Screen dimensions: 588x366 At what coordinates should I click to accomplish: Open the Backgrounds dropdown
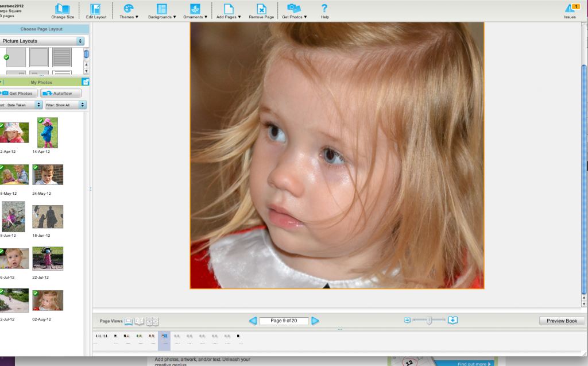click(162, 11)
